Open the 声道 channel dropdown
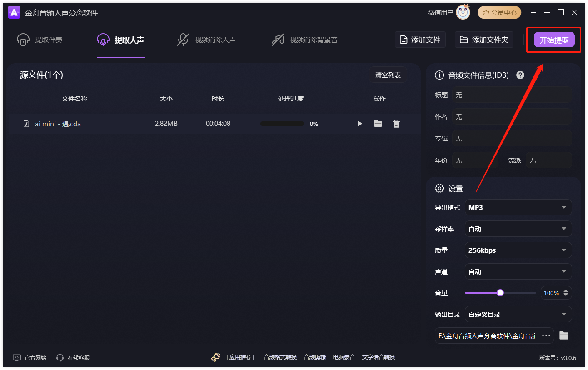The width and height of the screenshot is (588, 370). tap(518, 271)
